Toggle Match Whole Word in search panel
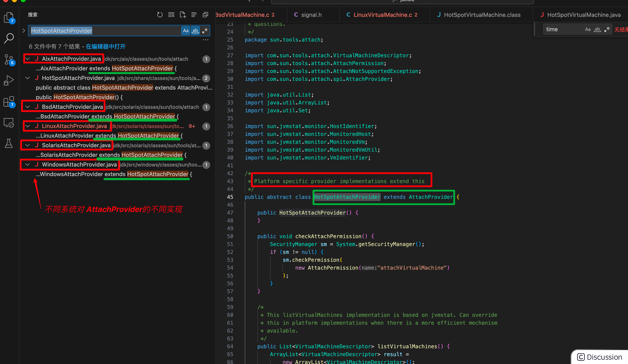Viewport: 628px width, 364px height. (x=195, y=31)
